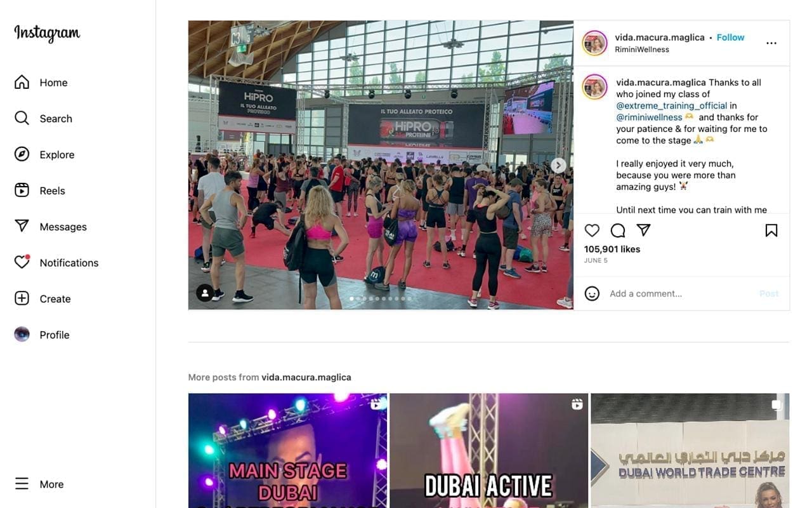This screenshot has height=508, width=812.
Task: View Notifications heart icon in sidebar
Action: click(22, 262)
